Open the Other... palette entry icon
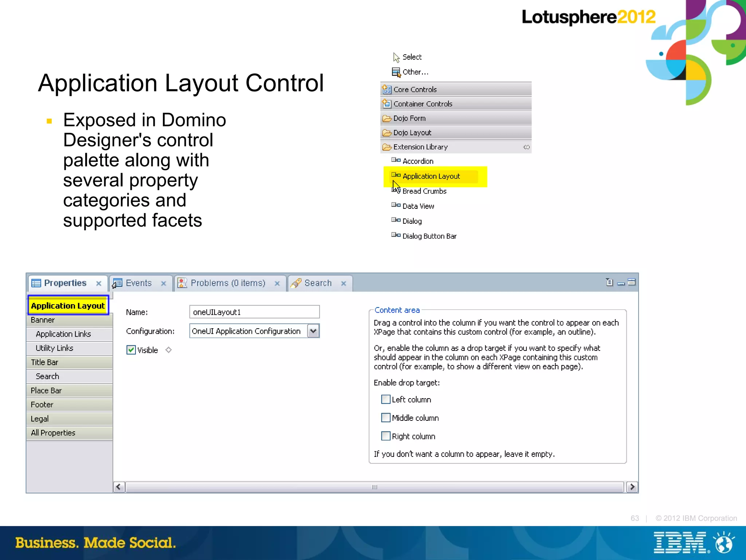Screen dimensions: 746x560 pos(396,72)
